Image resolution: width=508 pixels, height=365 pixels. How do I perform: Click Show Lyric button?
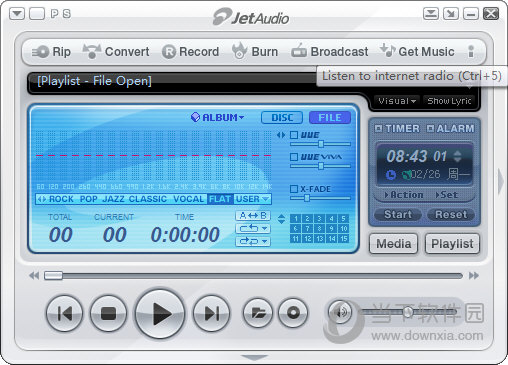point(449,101)
